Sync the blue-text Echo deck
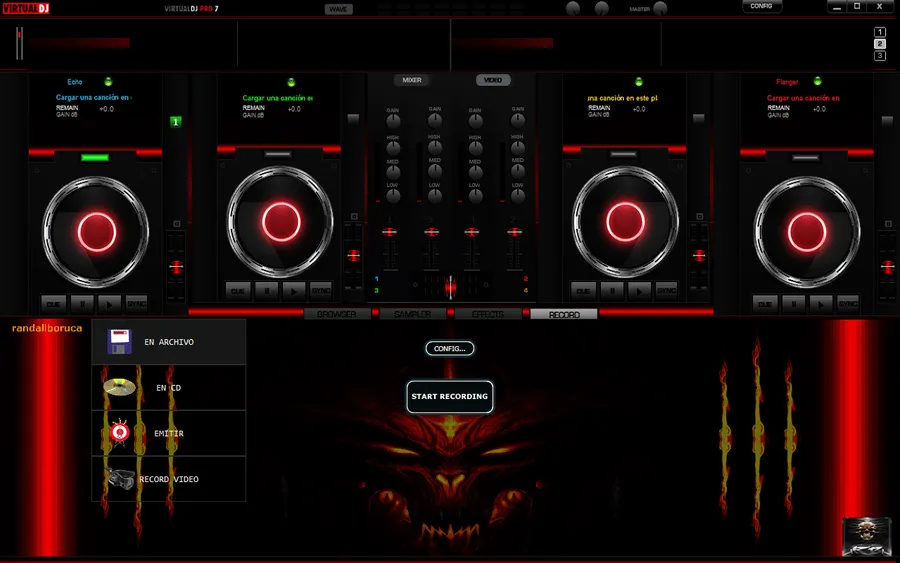 click(137, 304)
